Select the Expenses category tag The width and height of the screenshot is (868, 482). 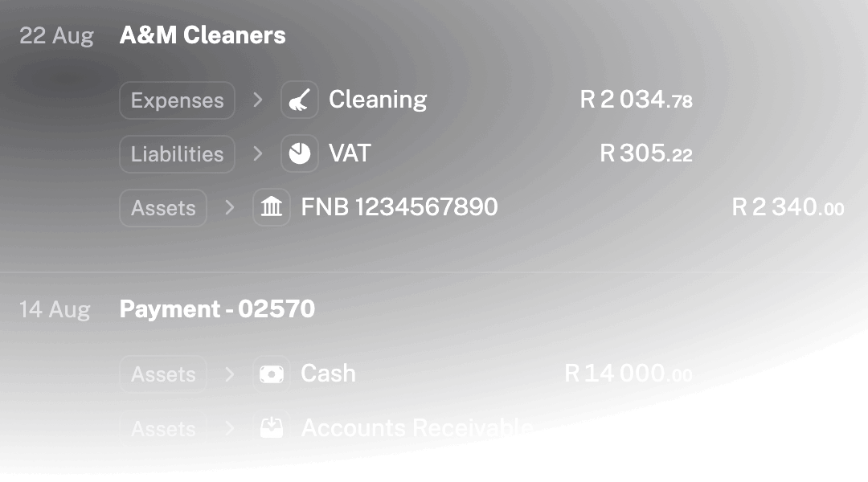click(x=177, y=100)
